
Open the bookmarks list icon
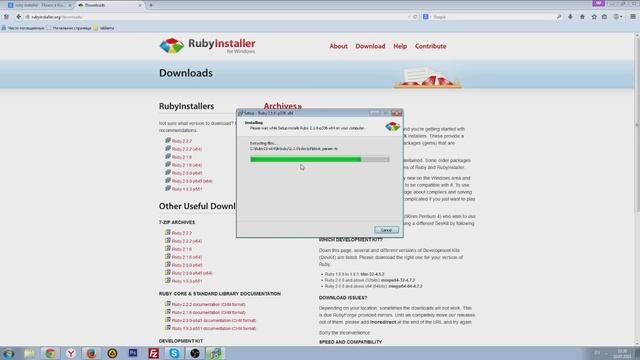(x=604, y=17)
